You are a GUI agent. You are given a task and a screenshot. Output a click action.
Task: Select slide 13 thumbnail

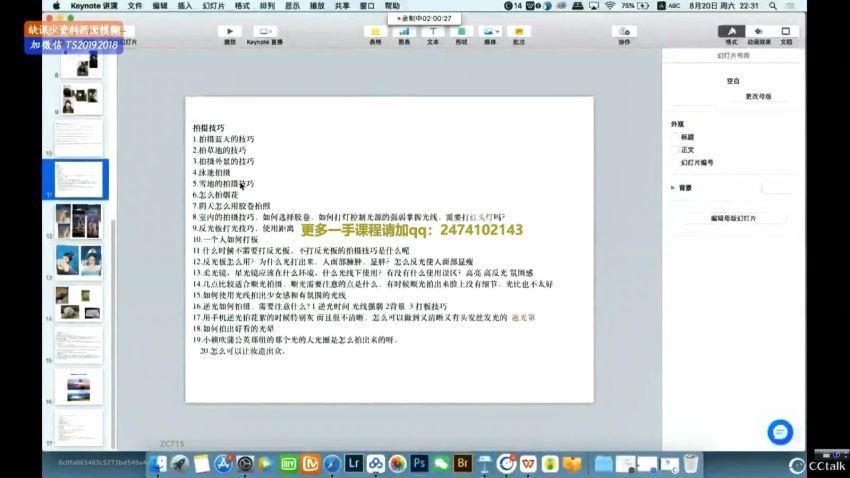(79, 262)
